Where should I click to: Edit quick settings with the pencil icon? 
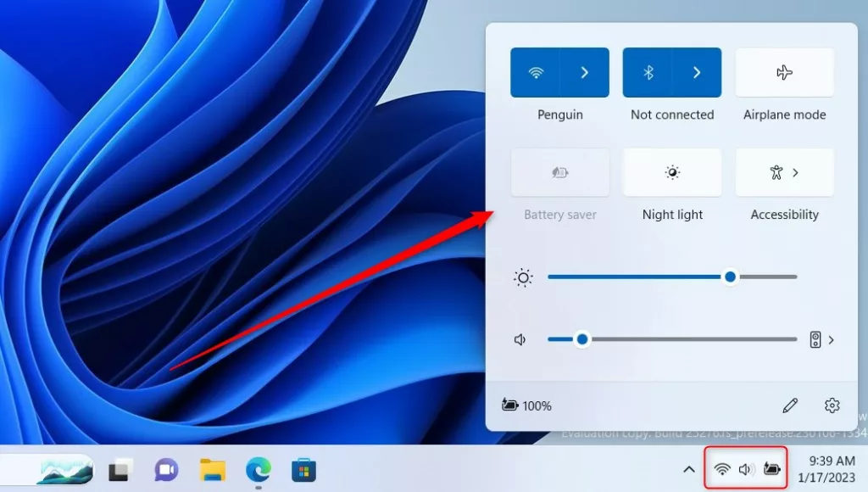790,405
